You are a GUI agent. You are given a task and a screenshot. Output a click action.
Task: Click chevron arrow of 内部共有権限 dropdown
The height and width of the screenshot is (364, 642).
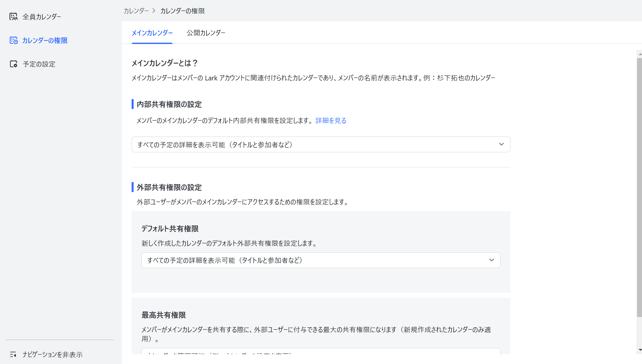pos(501,144)
